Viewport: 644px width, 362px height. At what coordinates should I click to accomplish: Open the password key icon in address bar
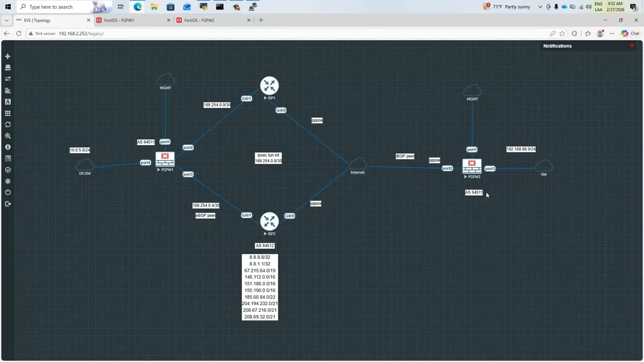(x=553, y=33)
